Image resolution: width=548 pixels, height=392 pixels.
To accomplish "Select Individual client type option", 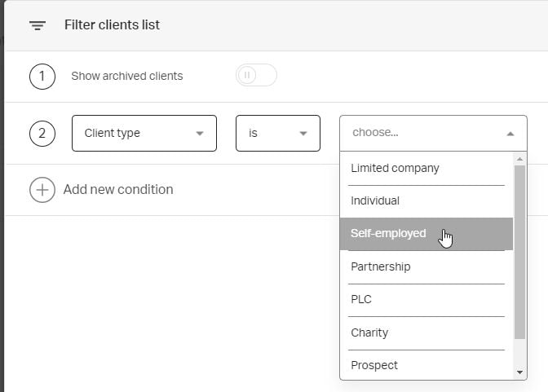I will pyautogui.click(x=375, y=200).
